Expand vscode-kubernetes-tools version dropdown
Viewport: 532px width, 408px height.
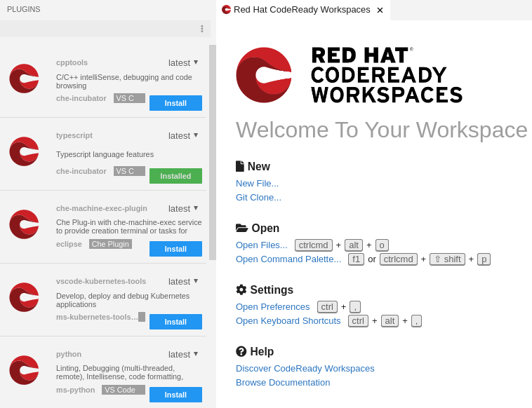[x=183, y=281]
